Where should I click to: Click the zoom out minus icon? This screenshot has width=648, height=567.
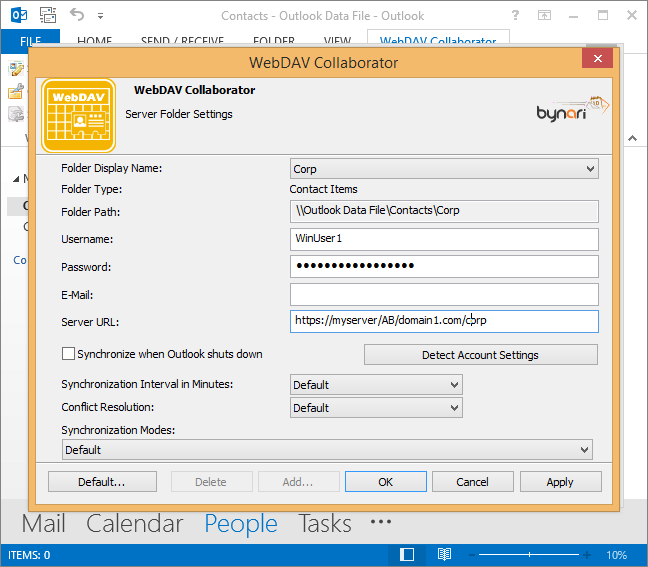pyautogui.click(x=472, y=555)
